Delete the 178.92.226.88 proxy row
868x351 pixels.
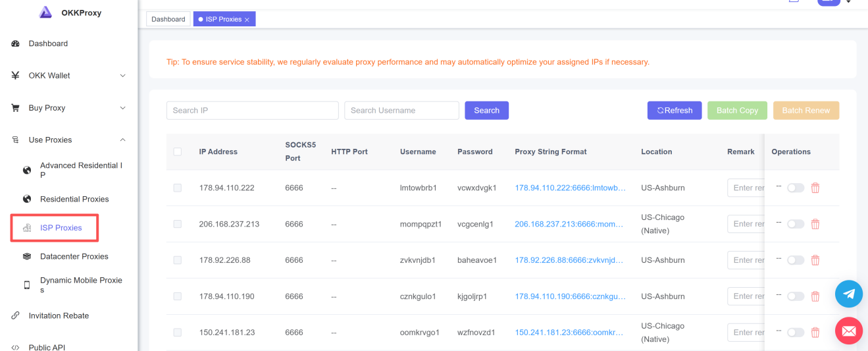(x=815, y=260)
